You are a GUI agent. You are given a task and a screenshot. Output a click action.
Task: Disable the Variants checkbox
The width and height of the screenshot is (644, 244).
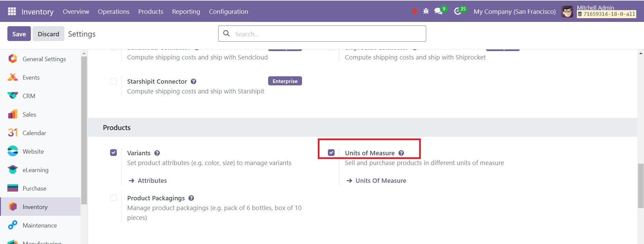pos(113,153)
